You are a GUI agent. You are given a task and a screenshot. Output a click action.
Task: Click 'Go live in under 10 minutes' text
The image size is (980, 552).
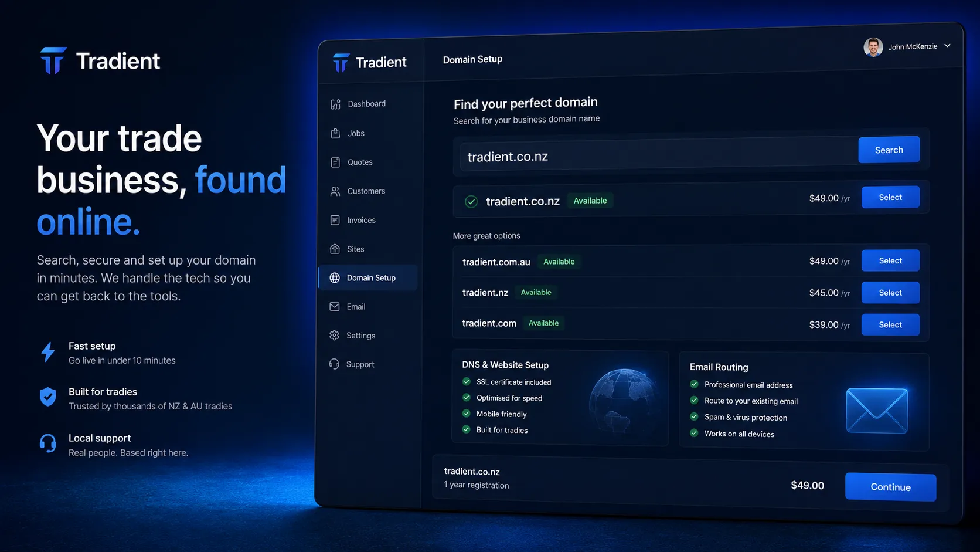click(x=122, y=361)
